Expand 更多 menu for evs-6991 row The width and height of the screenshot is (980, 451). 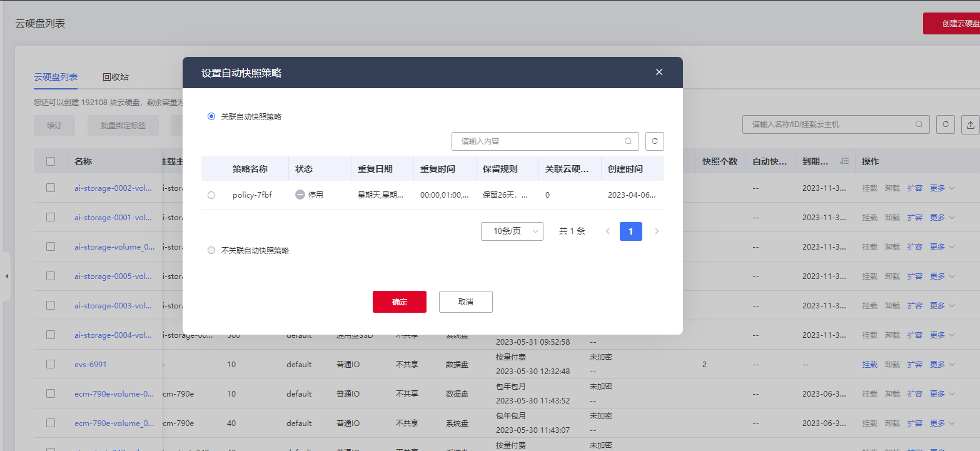point(942,364)
